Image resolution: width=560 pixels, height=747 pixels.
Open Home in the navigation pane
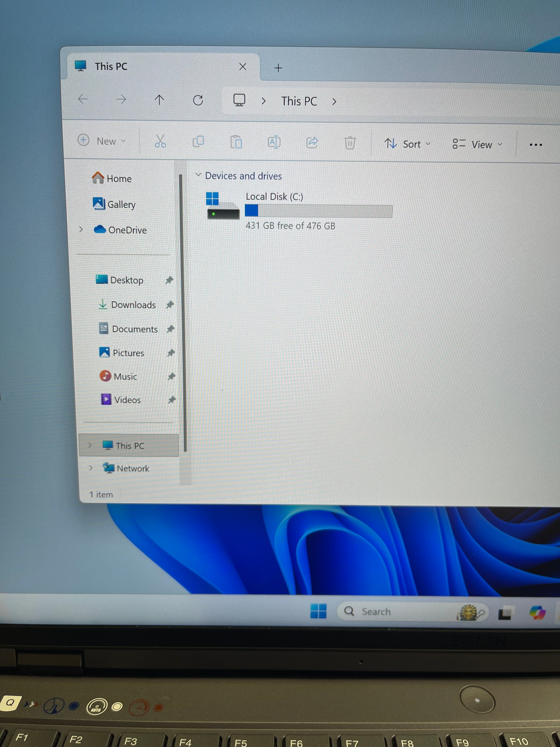coord(112,178)
